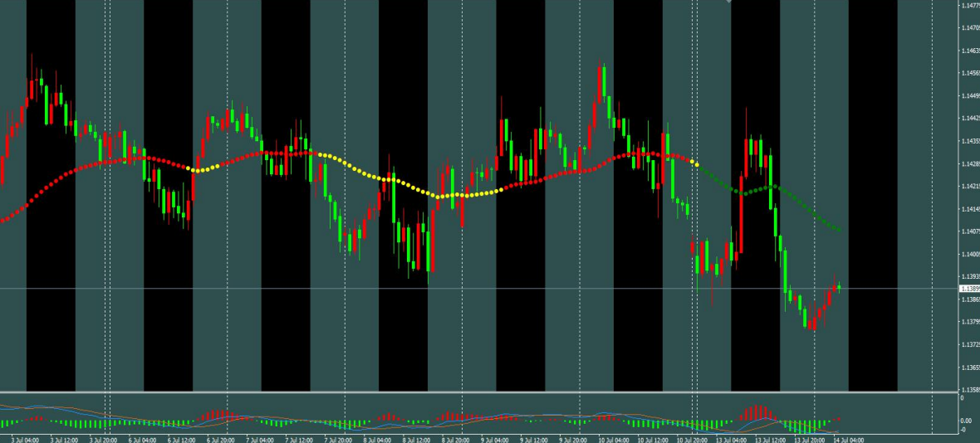Click the 13 Jul 04:00 time label

731,440
